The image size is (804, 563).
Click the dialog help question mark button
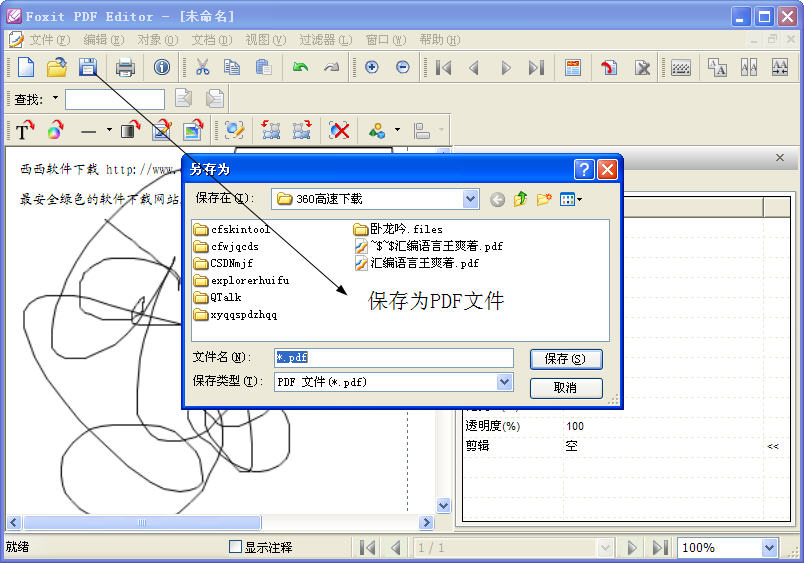coord(584,169)
